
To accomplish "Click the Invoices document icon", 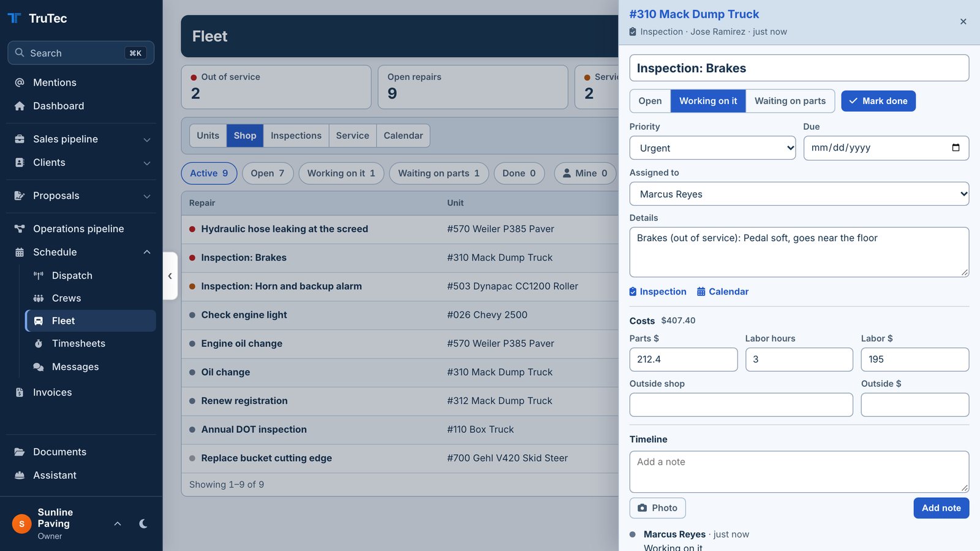I will pos(20,392).
